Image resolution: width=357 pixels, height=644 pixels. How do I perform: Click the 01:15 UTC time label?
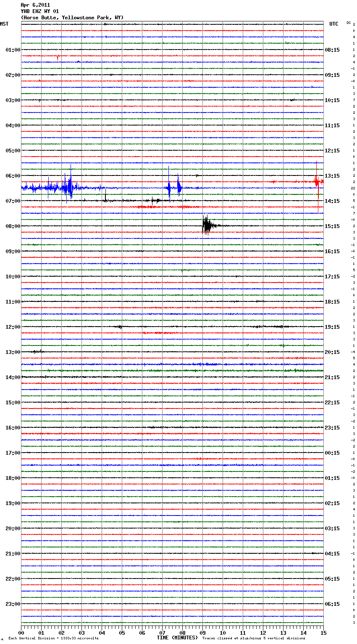[332, 478]
